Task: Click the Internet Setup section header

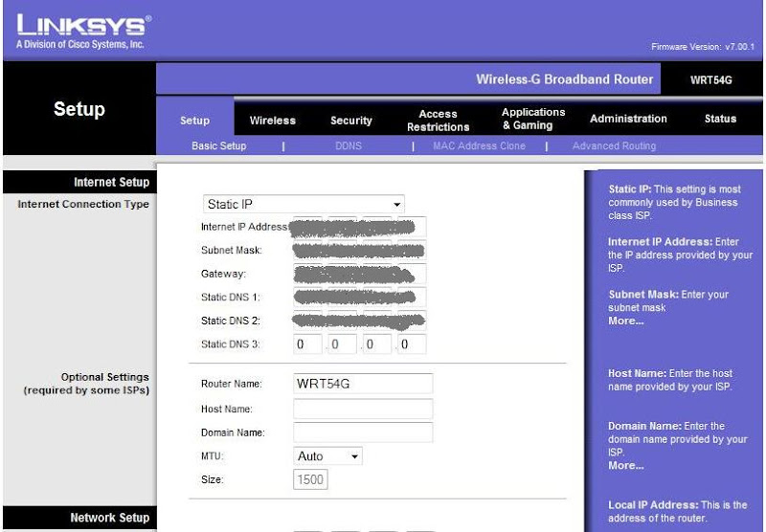Action: (x=111, y=182)
